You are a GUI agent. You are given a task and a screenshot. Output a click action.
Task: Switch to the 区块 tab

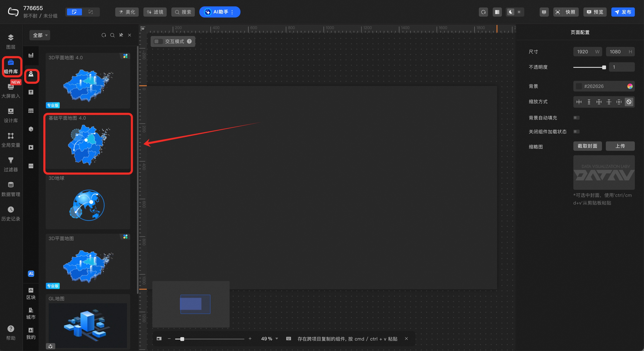point(31,293)
